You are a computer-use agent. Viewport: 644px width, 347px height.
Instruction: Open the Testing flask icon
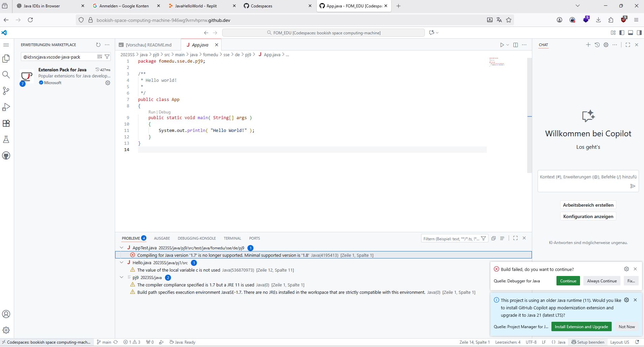point(6,139)
